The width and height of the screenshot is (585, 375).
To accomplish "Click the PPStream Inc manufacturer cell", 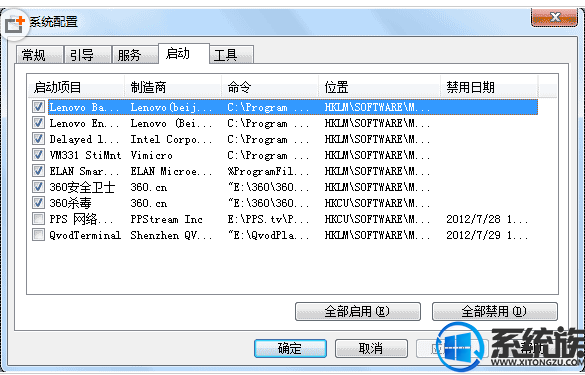I will 166,219.
